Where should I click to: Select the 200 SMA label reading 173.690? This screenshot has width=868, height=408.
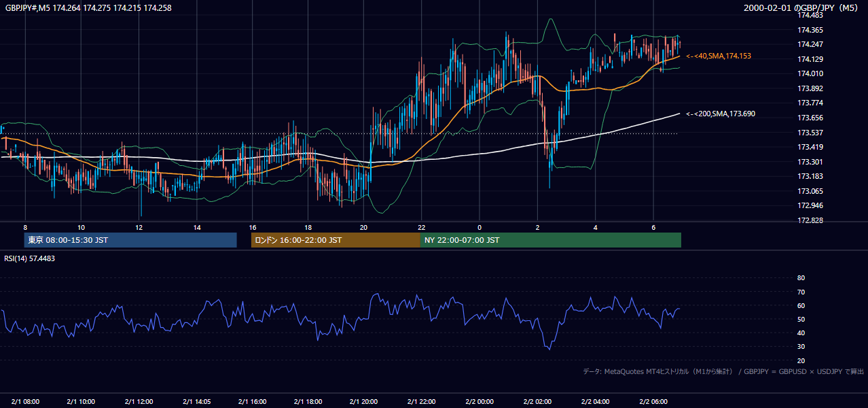coord(720,114)
